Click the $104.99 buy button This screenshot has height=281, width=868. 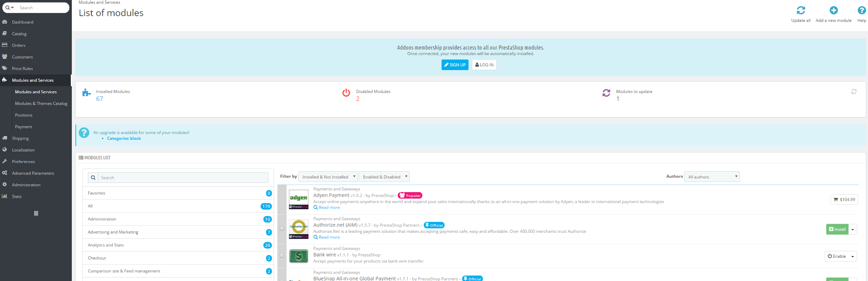tap(844, 199)
